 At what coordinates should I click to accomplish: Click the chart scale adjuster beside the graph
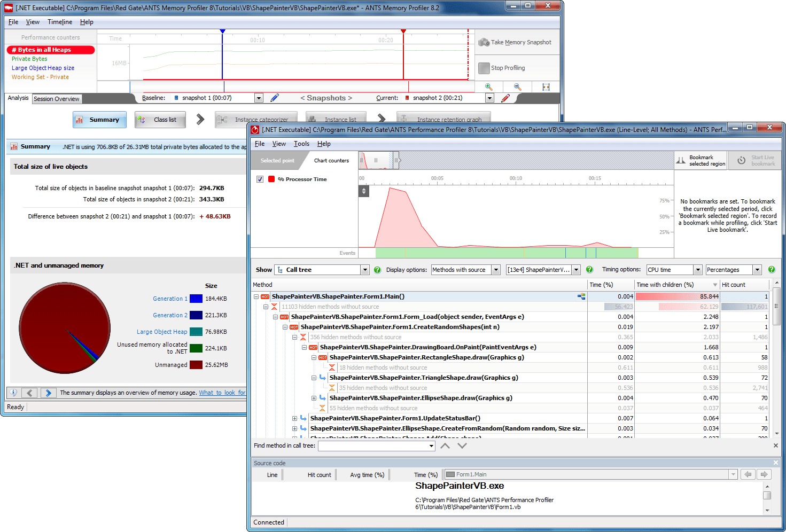pos(364,191)
